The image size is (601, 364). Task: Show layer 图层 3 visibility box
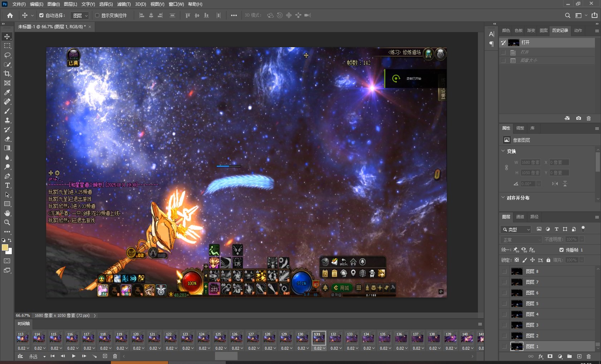click(504, 325)
